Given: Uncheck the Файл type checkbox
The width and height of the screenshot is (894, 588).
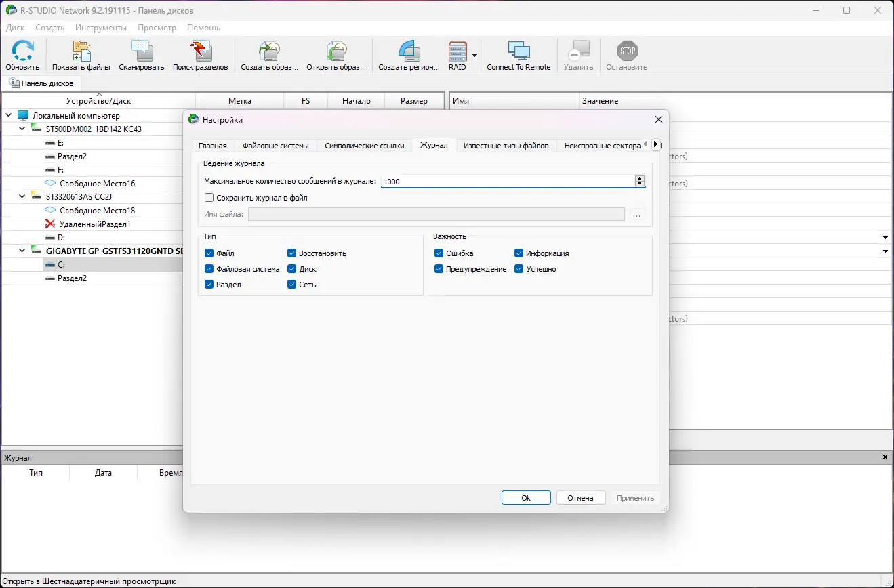Looking at the screenshot, I should click(x=209, y=253).
